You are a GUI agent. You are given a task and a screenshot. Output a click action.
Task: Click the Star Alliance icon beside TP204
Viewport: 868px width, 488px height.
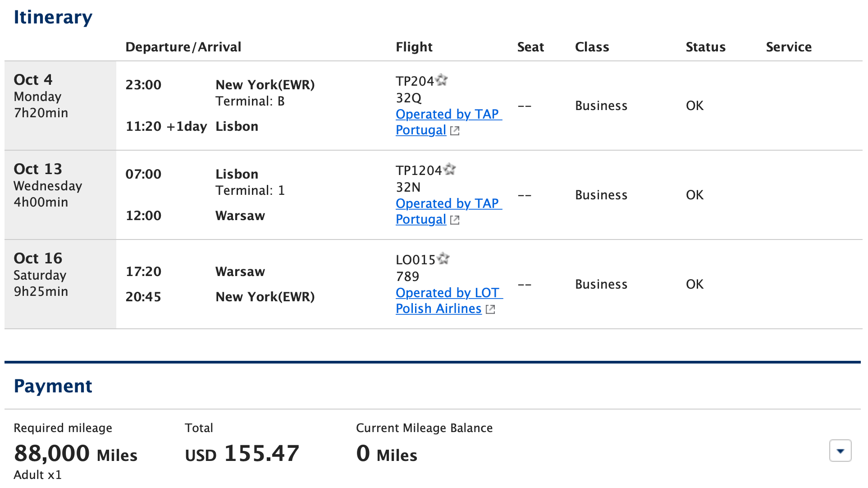441,80
